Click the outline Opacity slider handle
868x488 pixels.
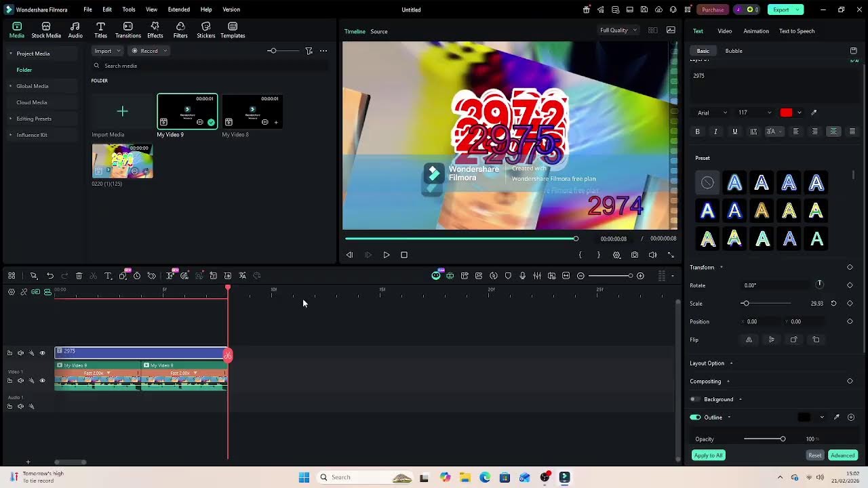tap(783, 439)
